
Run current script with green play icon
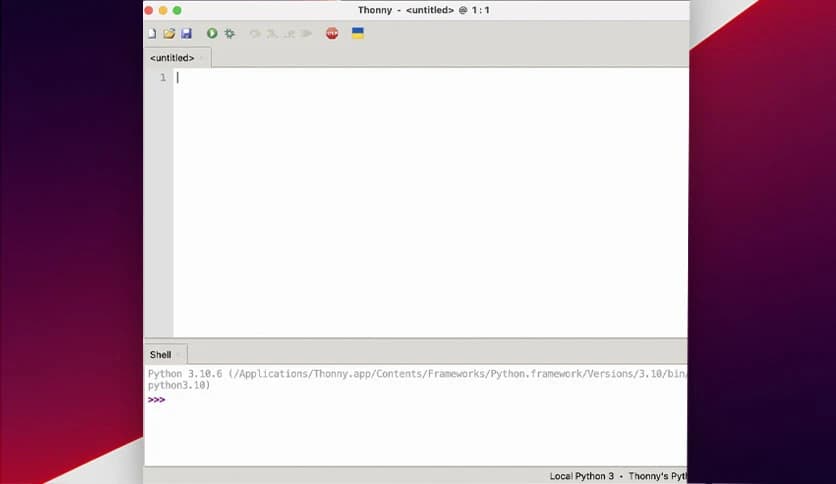pos(212,33)
